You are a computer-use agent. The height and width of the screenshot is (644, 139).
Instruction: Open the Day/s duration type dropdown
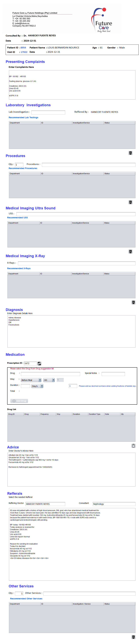(37, 386)
